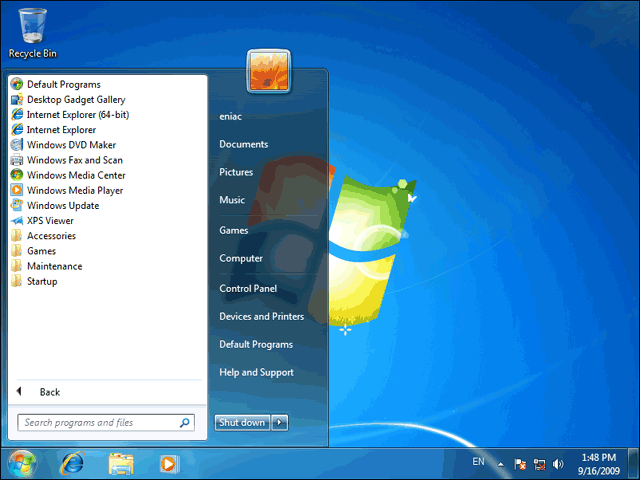Open the volume speaker icon
Image resolution: width=640 pixels, height=480 pixels.
[558, 464]
